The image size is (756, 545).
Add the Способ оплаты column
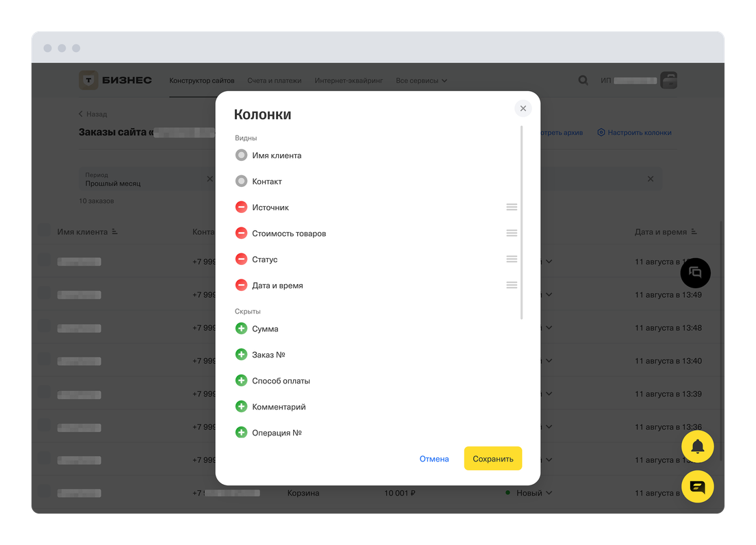point(241,381)
